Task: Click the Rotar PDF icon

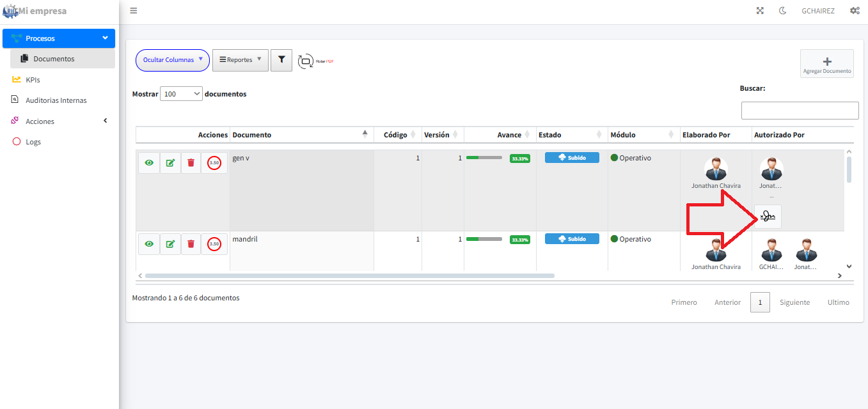Action: [315, 61]
